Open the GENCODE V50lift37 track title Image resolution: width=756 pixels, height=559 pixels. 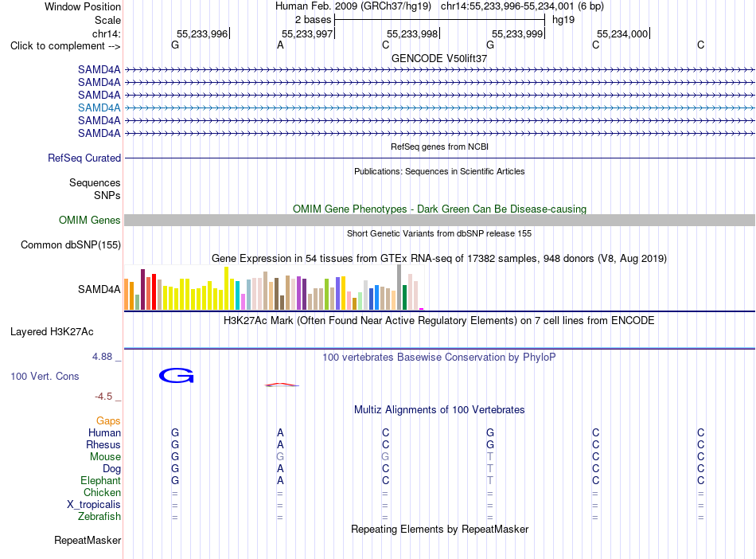439,58
